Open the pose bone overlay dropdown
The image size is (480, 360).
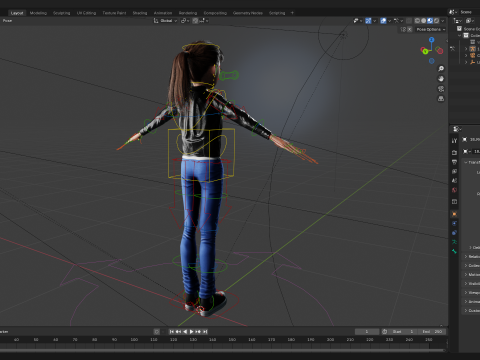click(398, 21)
